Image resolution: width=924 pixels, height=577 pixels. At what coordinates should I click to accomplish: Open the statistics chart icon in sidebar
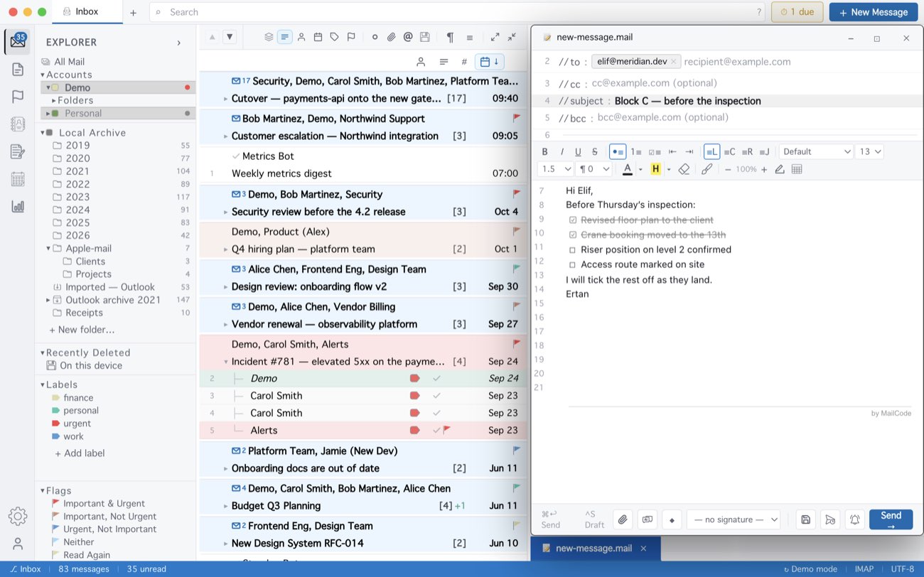coord(18,207)
